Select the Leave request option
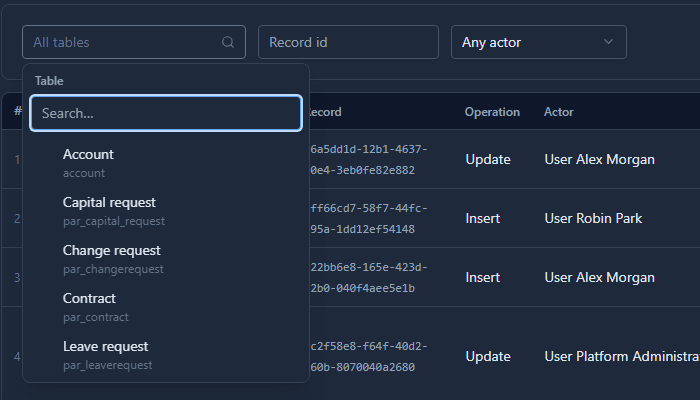The width and height of the screenshot is (700, 400). point(166,355)
